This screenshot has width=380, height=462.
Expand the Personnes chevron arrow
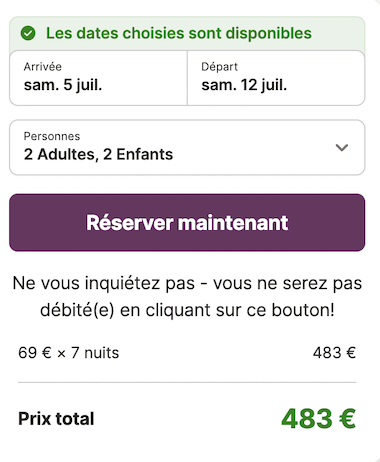point(342,147)
